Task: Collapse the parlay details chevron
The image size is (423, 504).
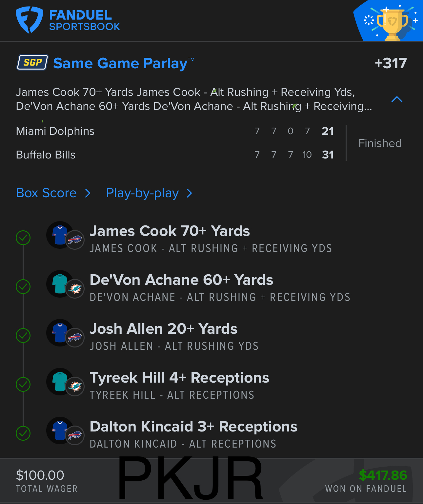Action: click(397, 99)
